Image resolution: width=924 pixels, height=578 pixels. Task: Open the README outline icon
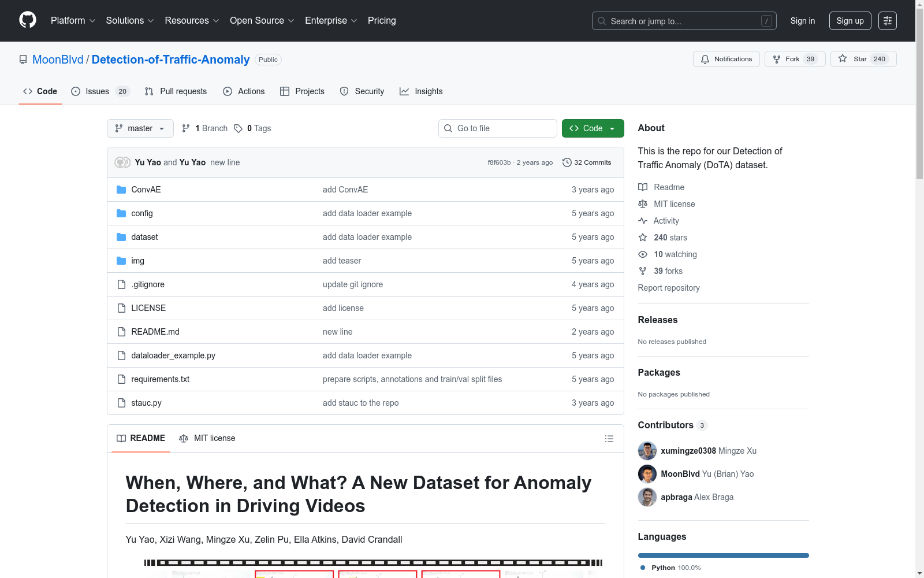[609, 439]
